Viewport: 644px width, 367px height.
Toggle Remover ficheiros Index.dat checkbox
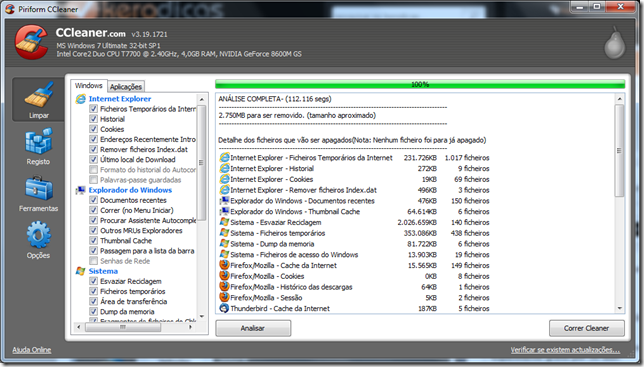[x=94, y=149]
